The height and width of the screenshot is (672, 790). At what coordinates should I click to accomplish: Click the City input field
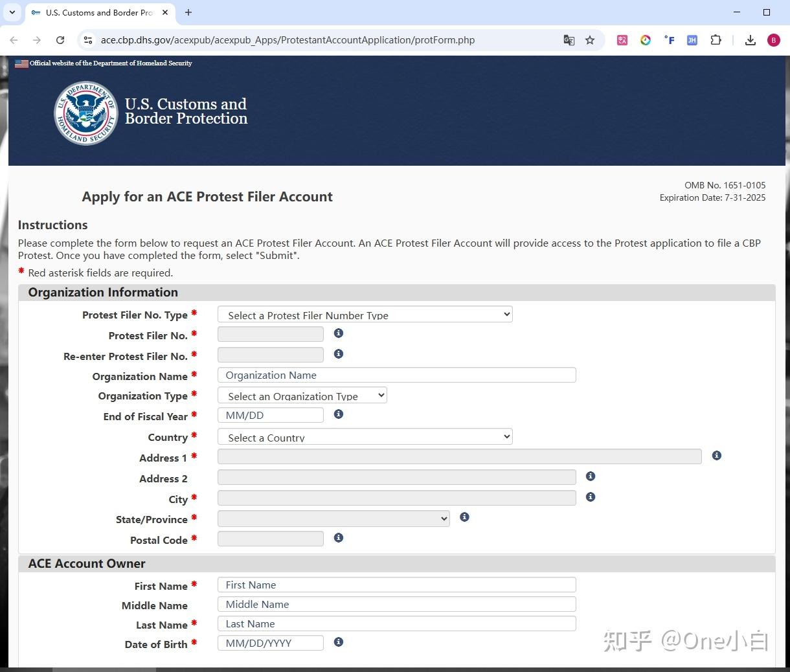[396, 498]
